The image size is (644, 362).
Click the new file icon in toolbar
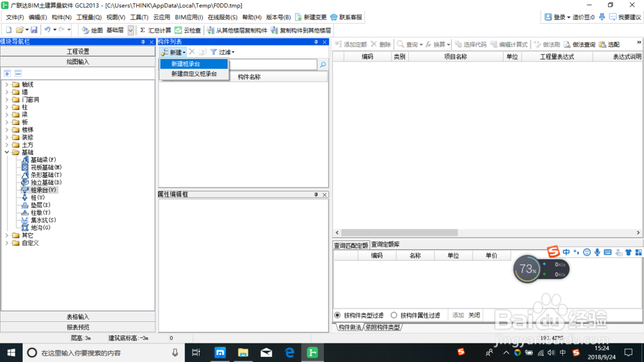[x=8, y=30]
